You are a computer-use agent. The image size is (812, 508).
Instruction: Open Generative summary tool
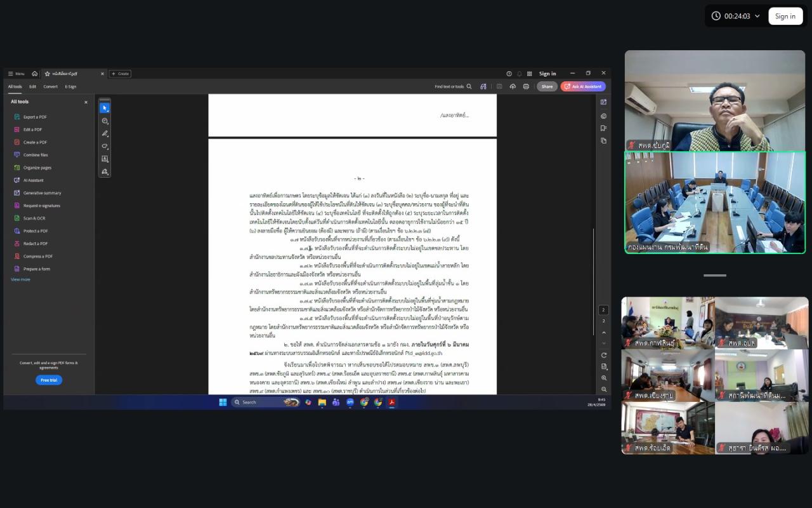[37, 193]
